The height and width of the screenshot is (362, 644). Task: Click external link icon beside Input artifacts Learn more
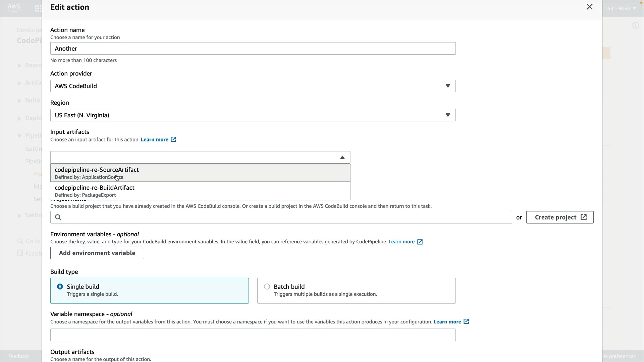(173, 139)
